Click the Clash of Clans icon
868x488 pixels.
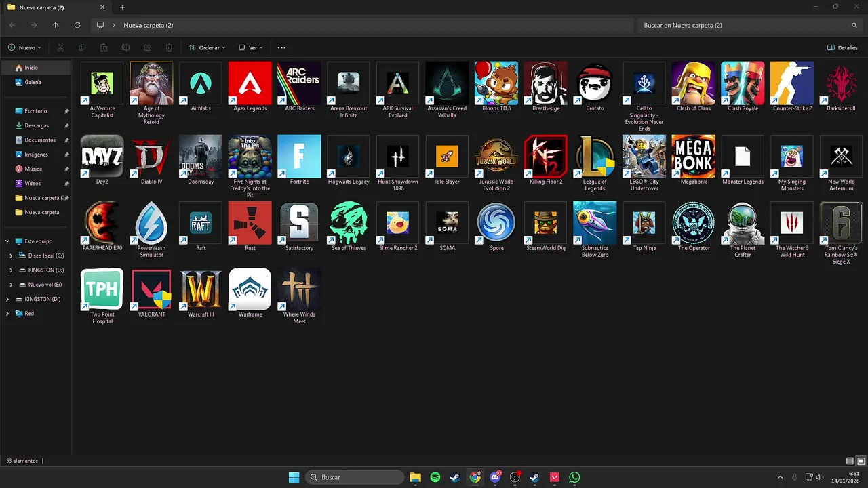[x=693, y=83]
